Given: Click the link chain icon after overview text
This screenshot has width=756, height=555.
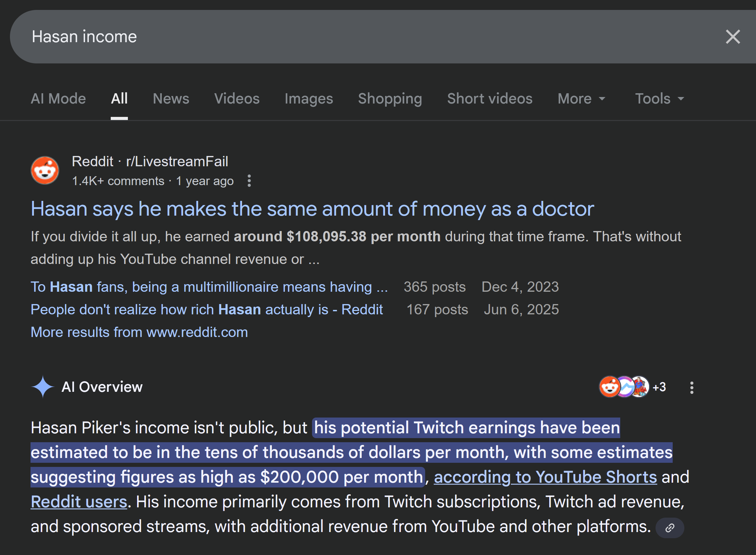Looking at the screenshot, I should pyautogui.click(x=670, y=528).
